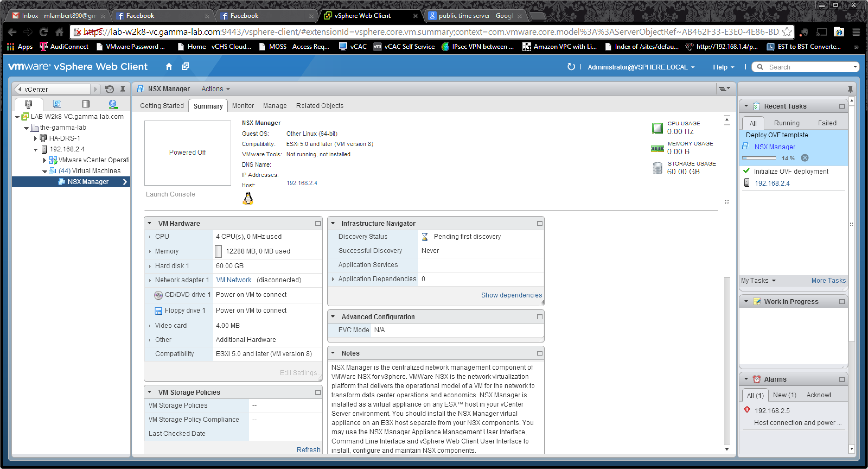Click the OVF deployment progress bar
This screenshot has height=469, width=868.
pyautogui.click(x=759, y=158)
